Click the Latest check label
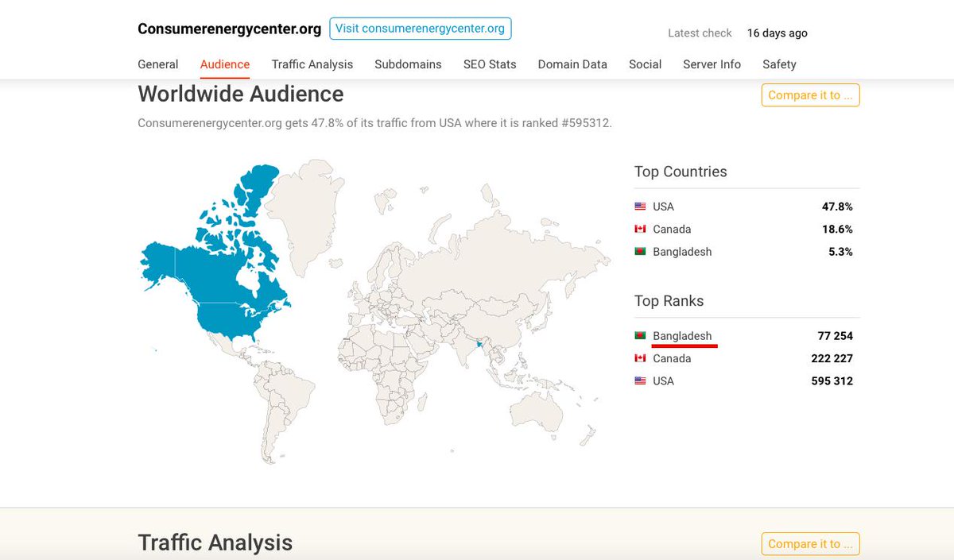Screen dimensions: 954x560 coord(700,33)
